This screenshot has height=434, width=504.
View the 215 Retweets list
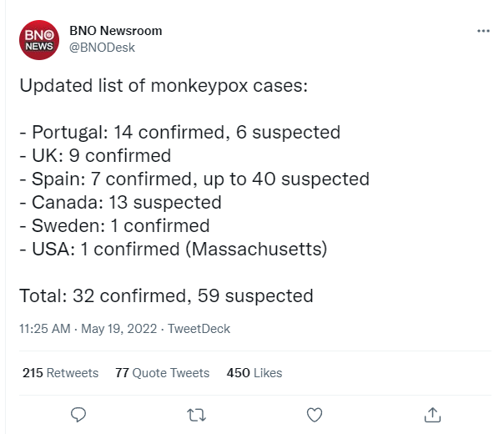(60, 373)
